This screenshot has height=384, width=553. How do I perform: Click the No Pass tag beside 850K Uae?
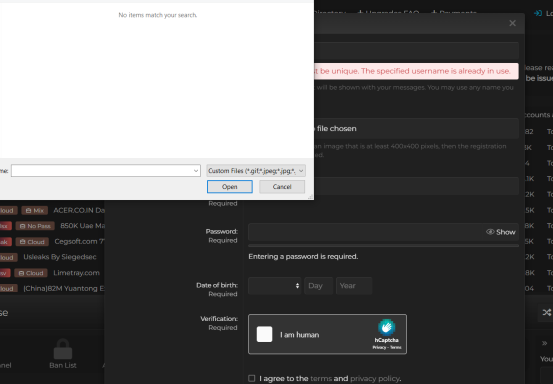pos(35,226)
